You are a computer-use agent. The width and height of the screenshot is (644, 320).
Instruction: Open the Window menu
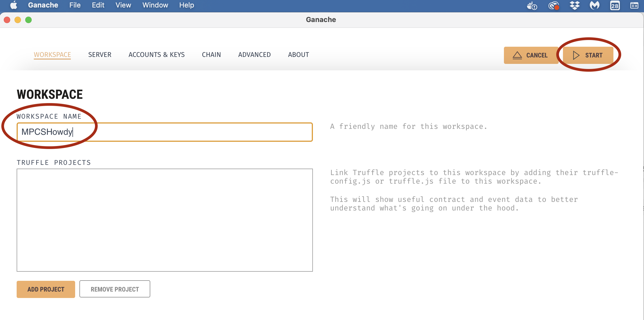coord(155,5)
